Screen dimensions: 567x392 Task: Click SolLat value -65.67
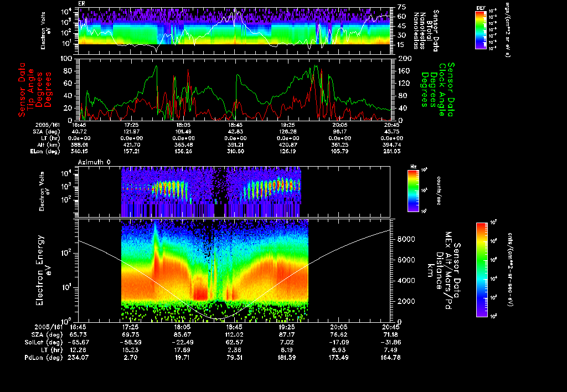[x=78, y=343]
